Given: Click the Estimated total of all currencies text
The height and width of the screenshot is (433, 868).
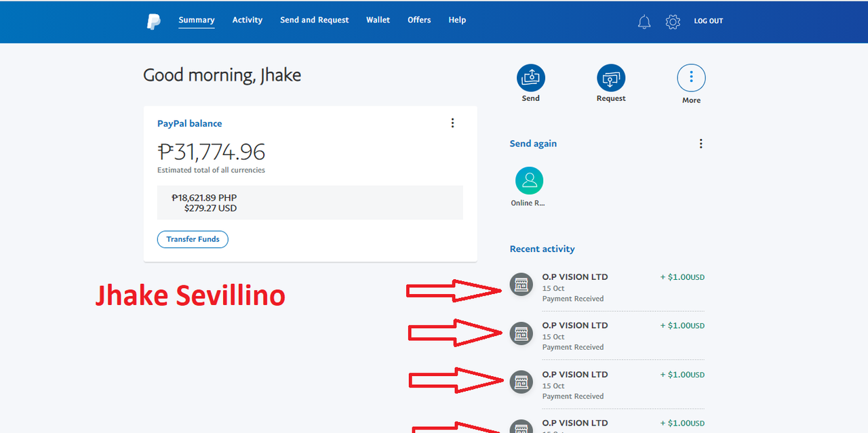Looking at the screenshot, I should click(211, 170).
